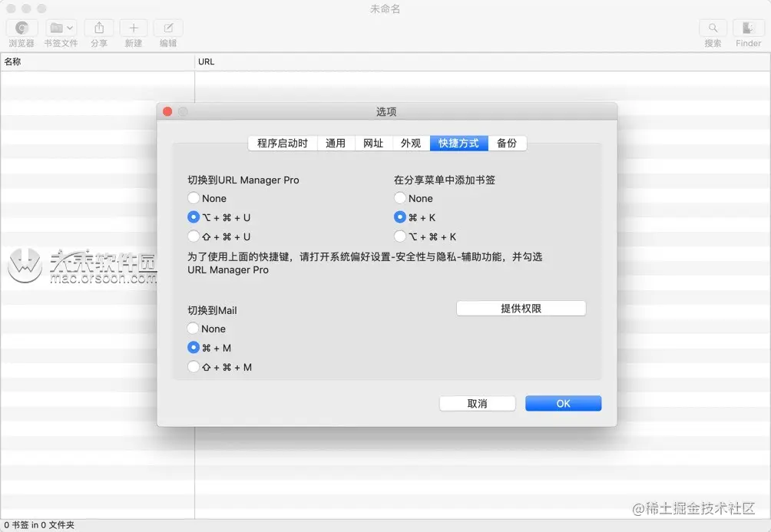Switch to the 备份 tab
This screenshot has width=771, height=532.
click(x=507, y=143)
